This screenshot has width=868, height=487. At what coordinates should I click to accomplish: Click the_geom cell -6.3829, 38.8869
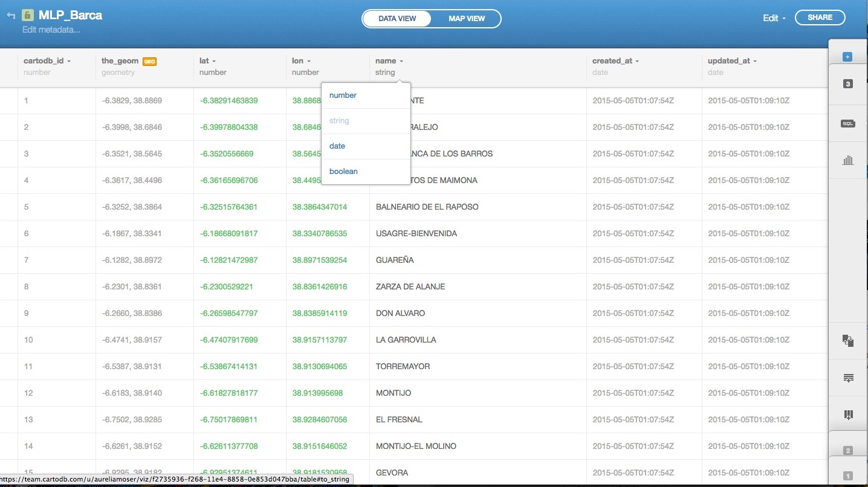point(132,101)
